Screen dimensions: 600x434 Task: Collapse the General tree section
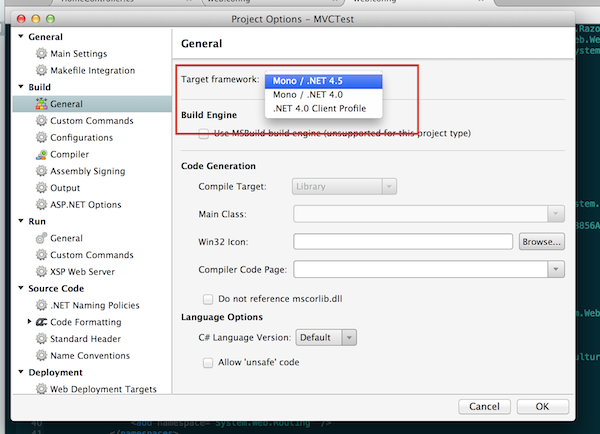21,36
